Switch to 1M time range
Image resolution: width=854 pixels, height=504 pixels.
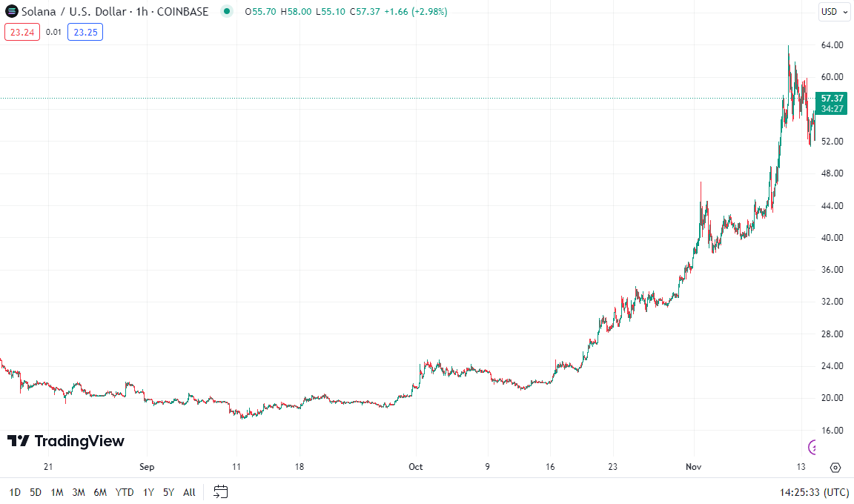[x=57, y=492]
